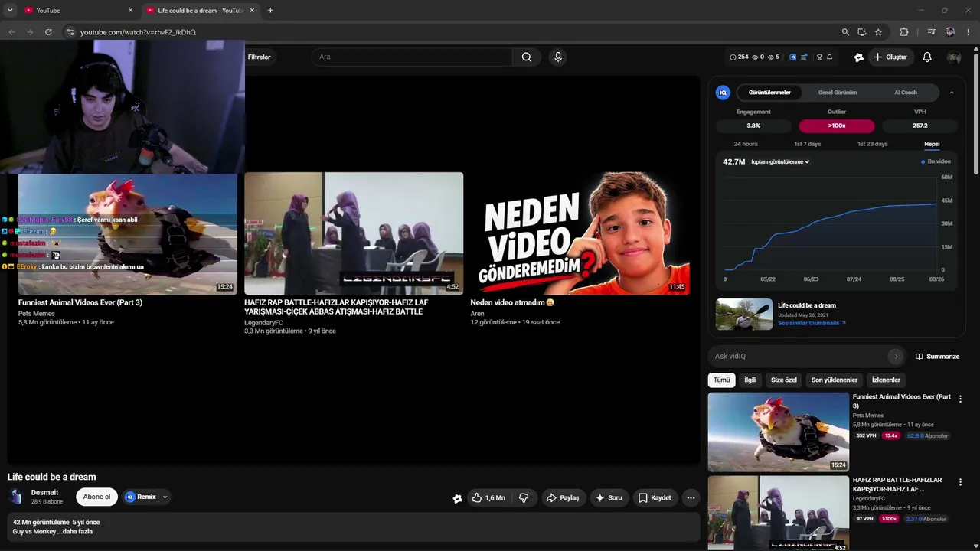980x551 pixels.
Task: Open the site information icon beside the URL
Action: pyautogui.click(x=70, y=32)
